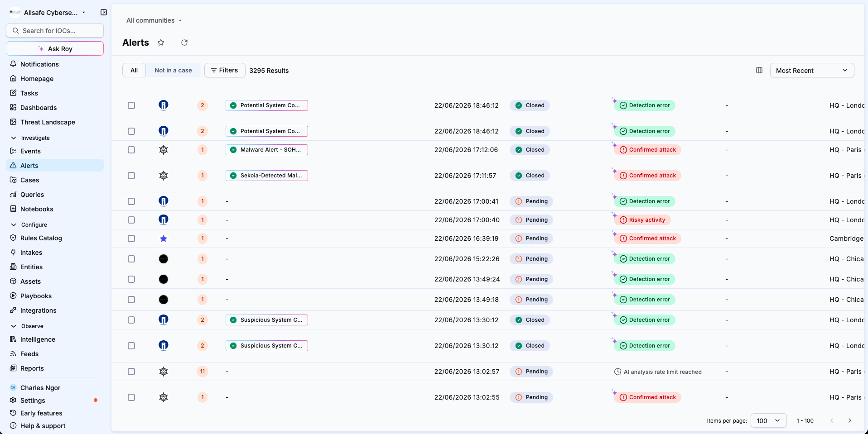Open Intakes page
The width and height of the screenshot is (868, 434).
[x=54, y=253]
